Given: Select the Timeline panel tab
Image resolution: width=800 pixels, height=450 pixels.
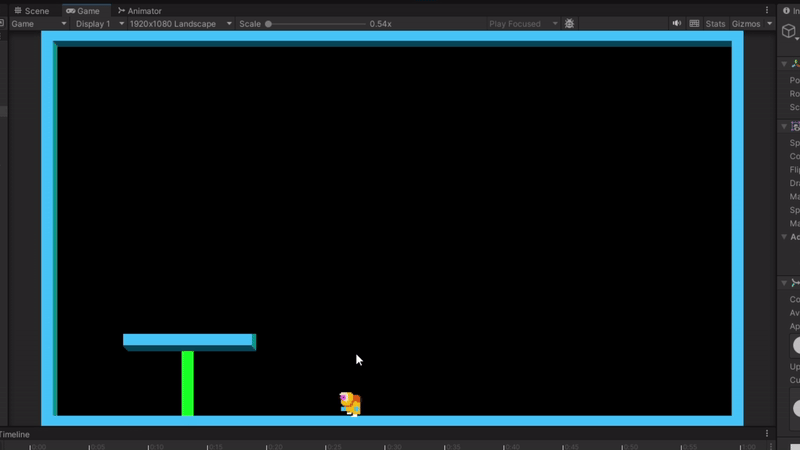Looking at the screenshot, I should click(x=14, y=434).
